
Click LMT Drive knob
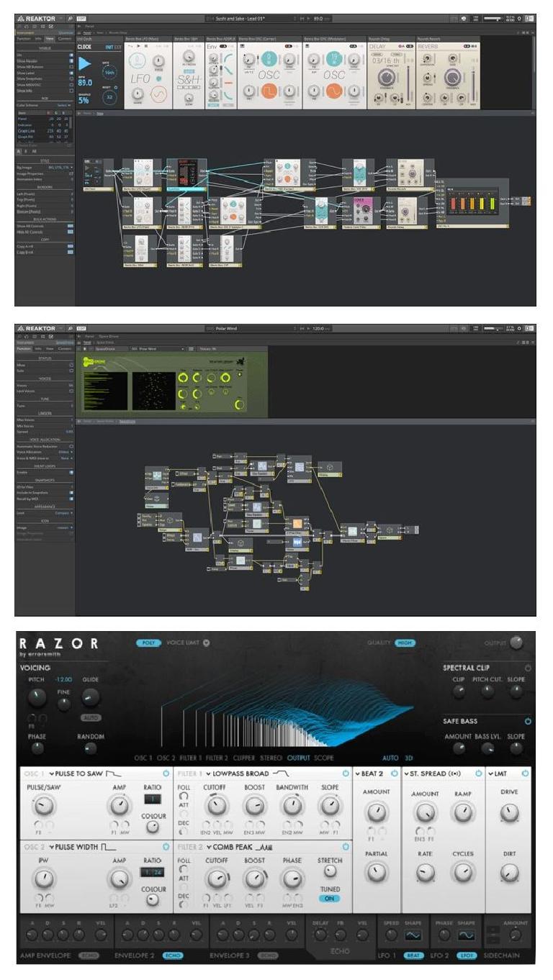(509, 813)
